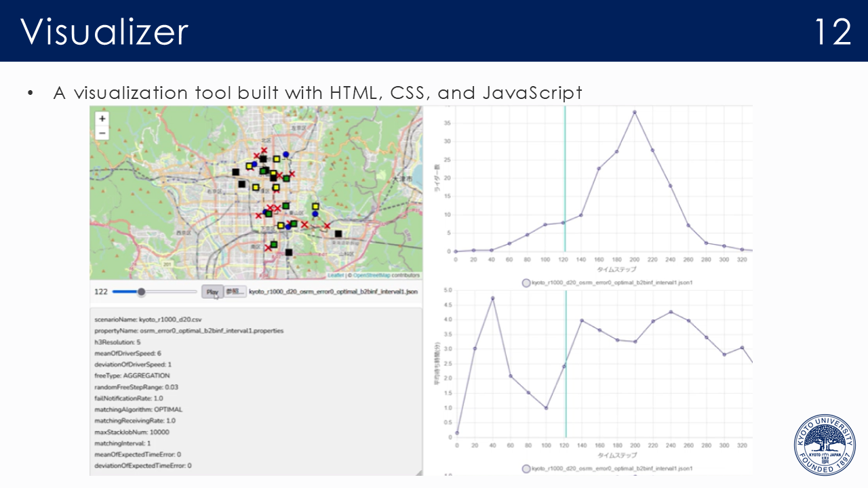Toggle the legend entry of the bottom chart
This screenshot has height=488, width=868.
coord(526,468)
